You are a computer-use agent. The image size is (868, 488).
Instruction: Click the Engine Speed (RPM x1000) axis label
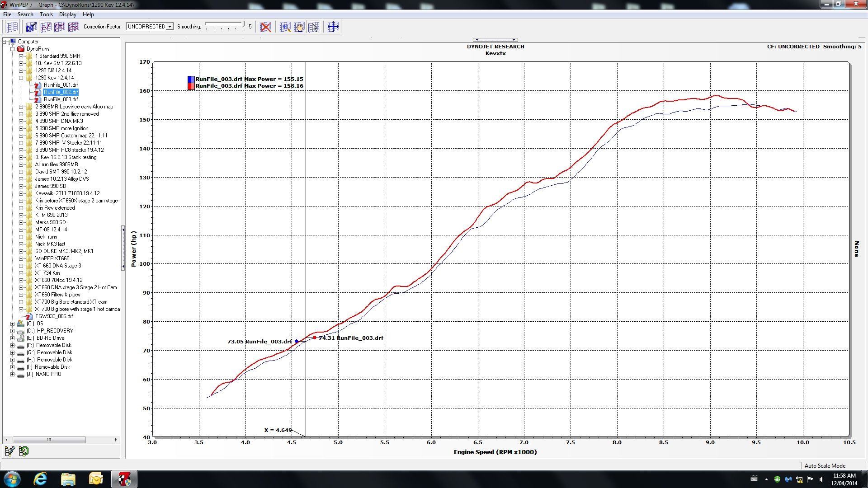coord(495,452)
